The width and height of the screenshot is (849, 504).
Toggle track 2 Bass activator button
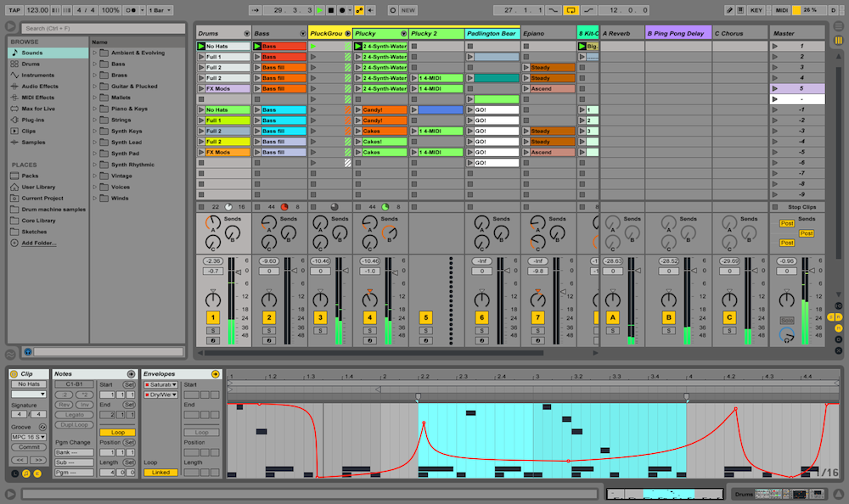(x=269, y=317)
